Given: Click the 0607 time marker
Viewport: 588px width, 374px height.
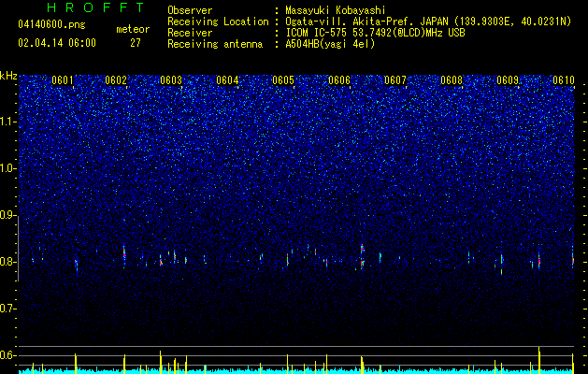Looking at the screenshot, I should [x=395, y=80].
